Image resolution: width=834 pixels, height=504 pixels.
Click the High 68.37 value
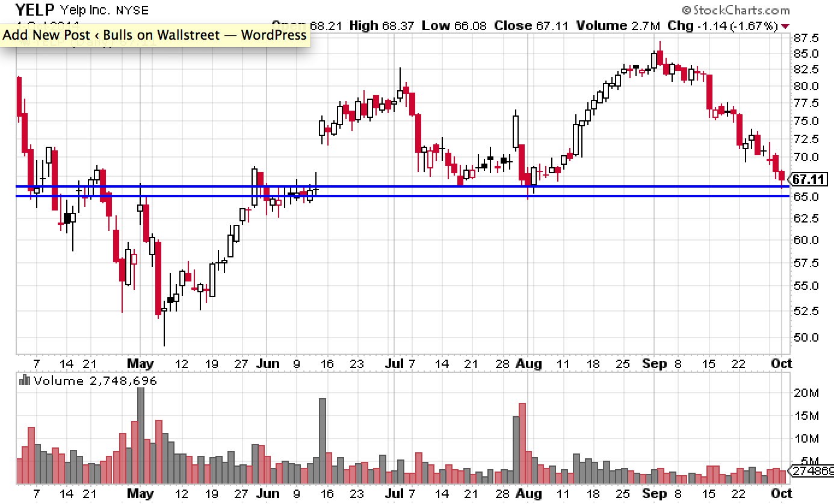click(381, 26)
